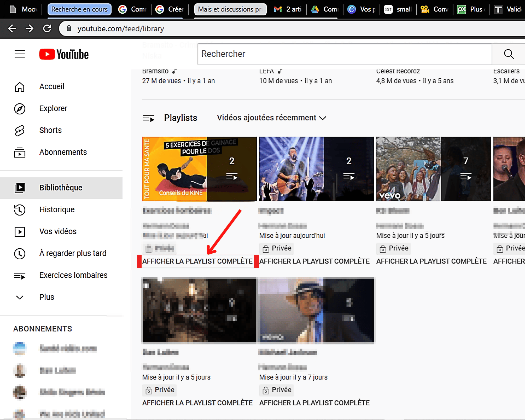Click the Privée badge updated il y a 7 jours
The image size is (525, 420).
(277, 390)
